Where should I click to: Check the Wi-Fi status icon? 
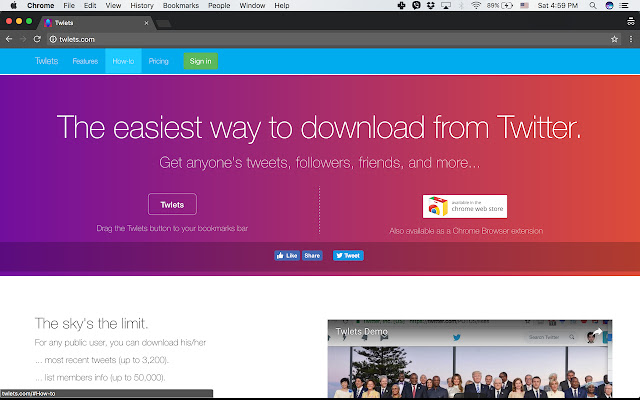coord(476,5)
